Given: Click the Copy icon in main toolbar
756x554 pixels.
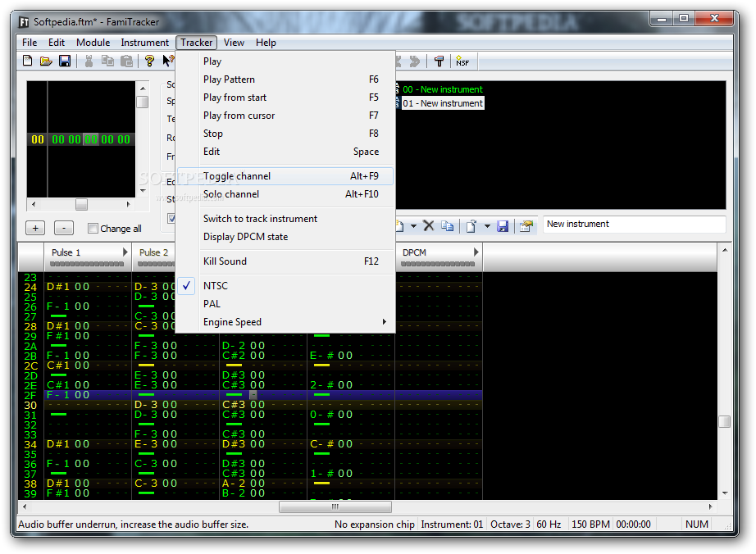Looking at the screenshot, I should tap(107, 61).
